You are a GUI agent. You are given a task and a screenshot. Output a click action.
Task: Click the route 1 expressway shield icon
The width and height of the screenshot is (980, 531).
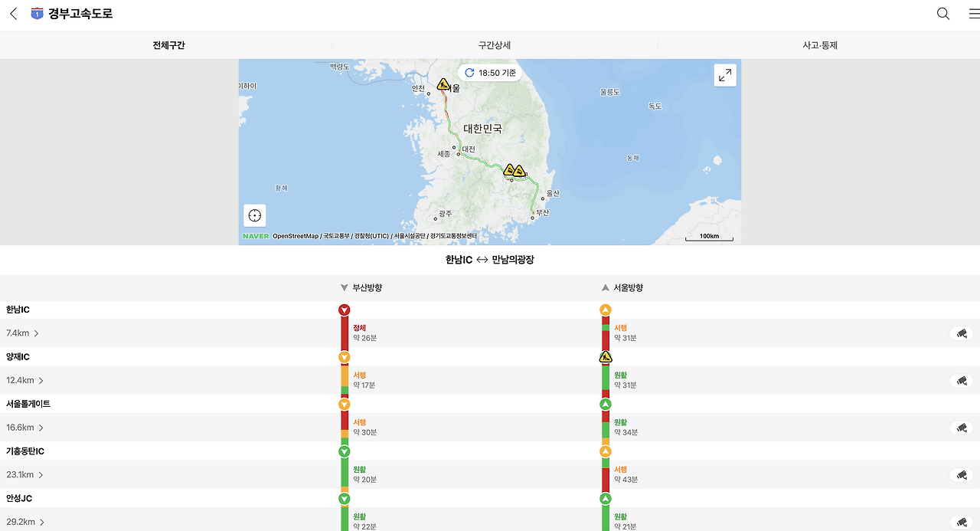(x=36, y=13)
